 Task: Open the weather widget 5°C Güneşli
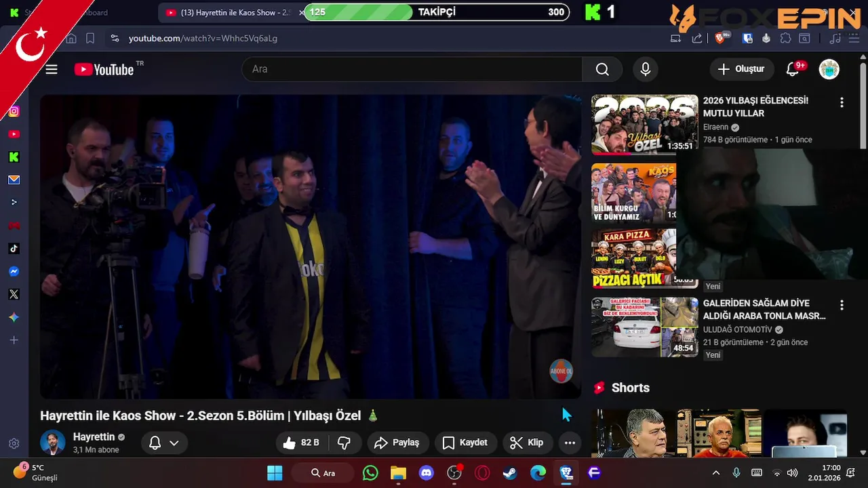[34, 472]
